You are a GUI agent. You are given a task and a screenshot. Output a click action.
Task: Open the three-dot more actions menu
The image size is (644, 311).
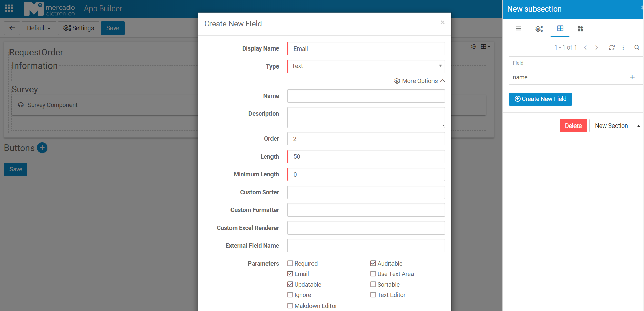coord(623,47)
